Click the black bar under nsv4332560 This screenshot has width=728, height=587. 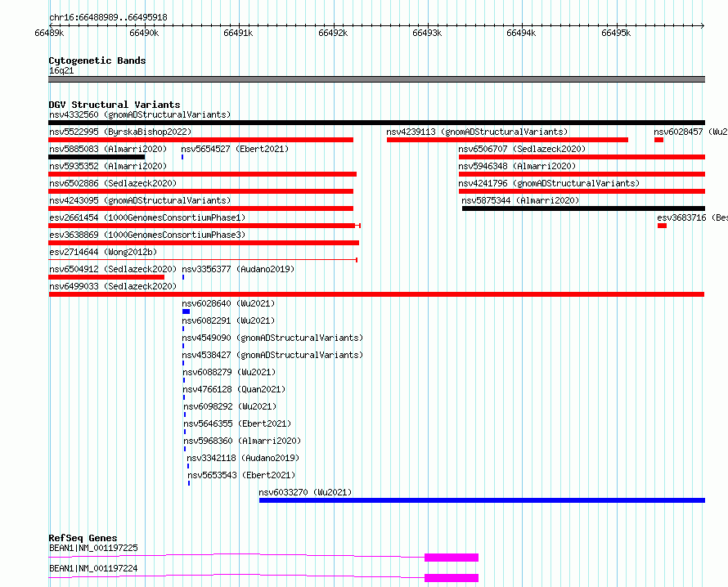376,123
